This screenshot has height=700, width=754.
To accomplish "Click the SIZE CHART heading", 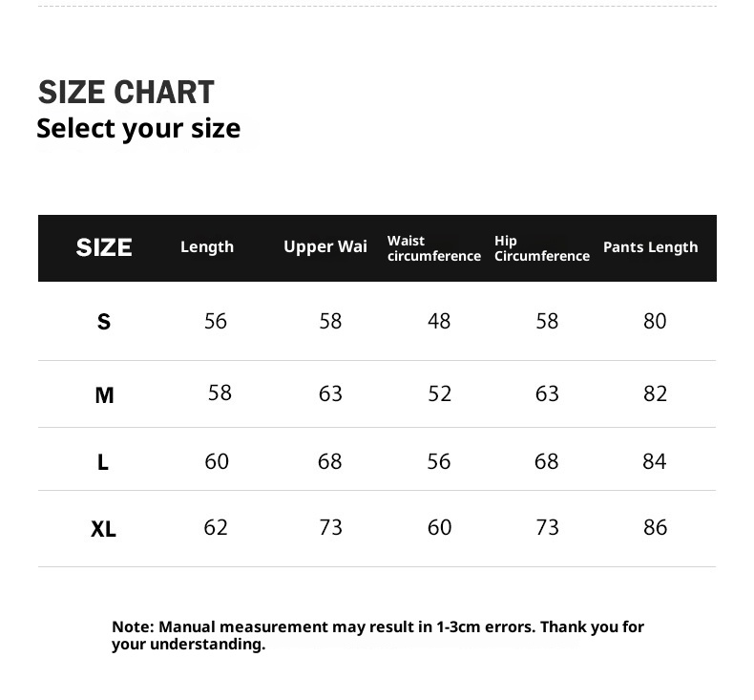I will tap(126, 93).
